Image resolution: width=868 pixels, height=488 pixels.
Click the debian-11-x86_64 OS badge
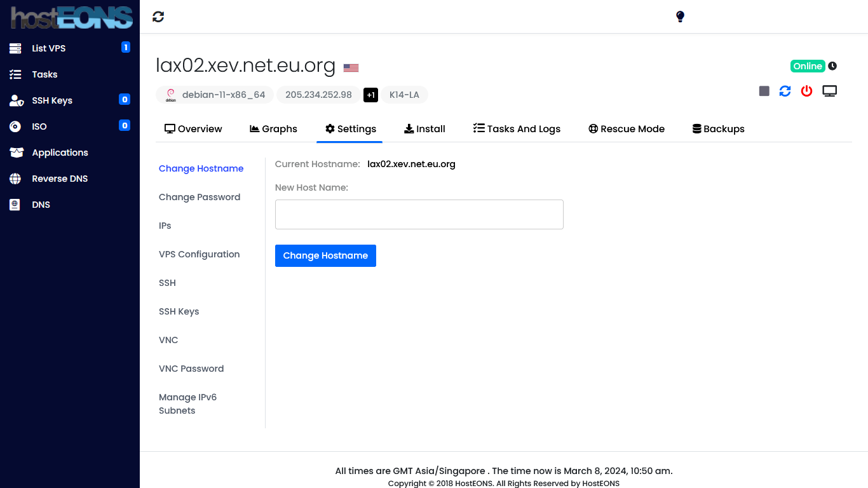pyautogui.click(x=215, y=95)
